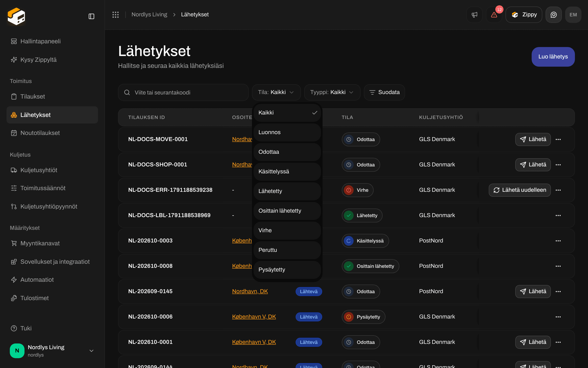588x368 pixels.
Task: Open Noutotilaukset page
Action: [x=52, y=133]
